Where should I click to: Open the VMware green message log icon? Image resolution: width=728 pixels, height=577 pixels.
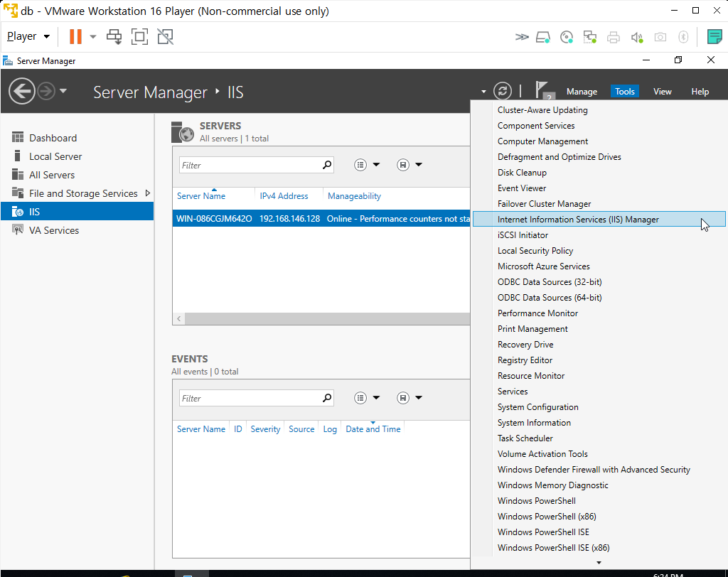tap(714, 36)
